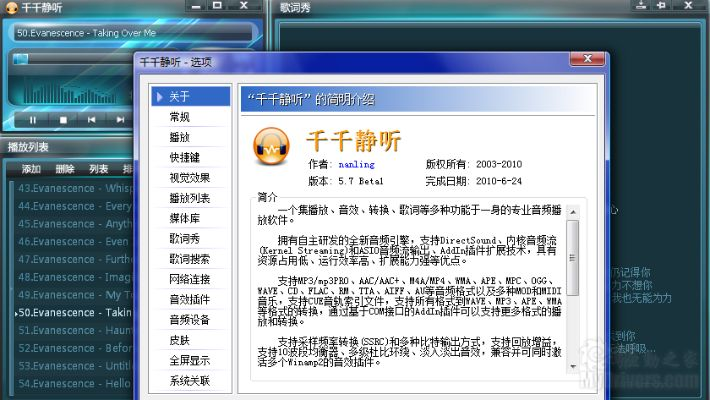Open the 删除 menu in playlist
This screenshot has width=710, height=400.
coord(65,168)
